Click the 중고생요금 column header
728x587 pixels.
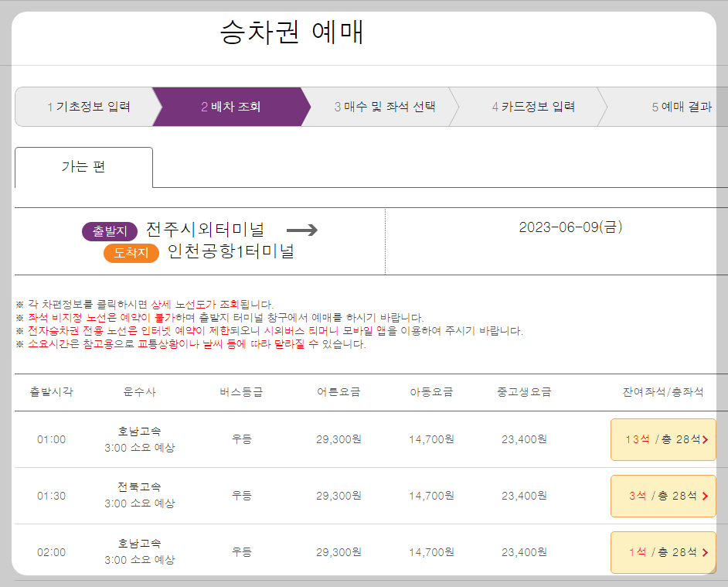[x=524, y=392]
